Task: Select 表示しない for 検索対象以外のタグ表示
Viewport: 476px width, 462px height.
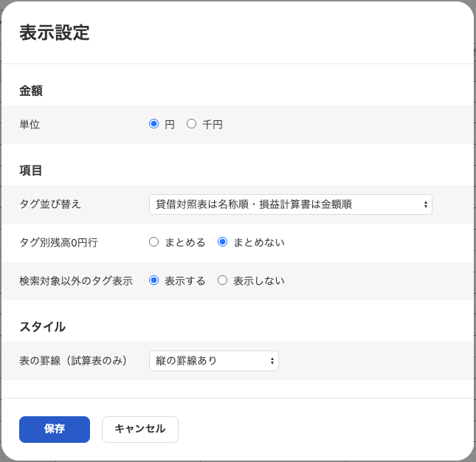Action: [223, 280]
